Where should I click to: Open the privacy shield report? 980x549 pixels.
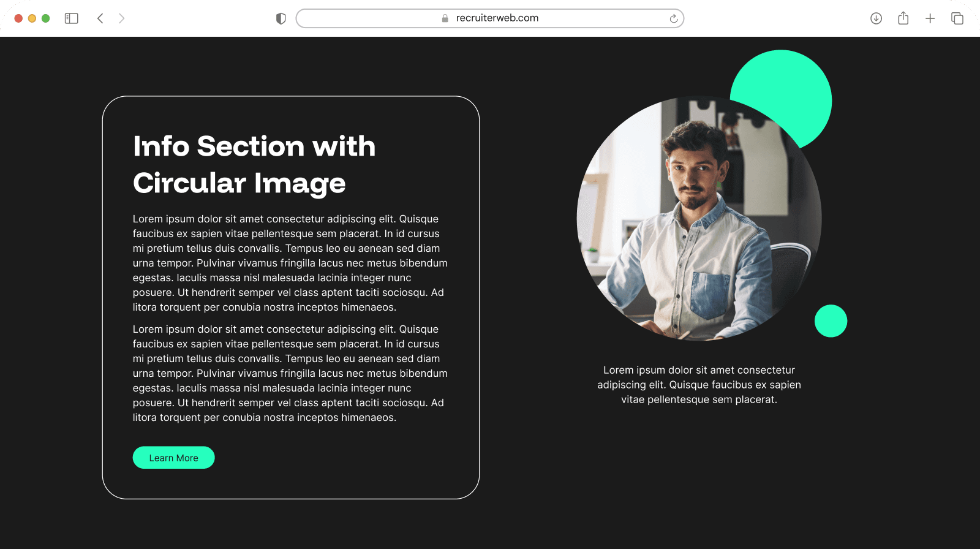point(281,18)
